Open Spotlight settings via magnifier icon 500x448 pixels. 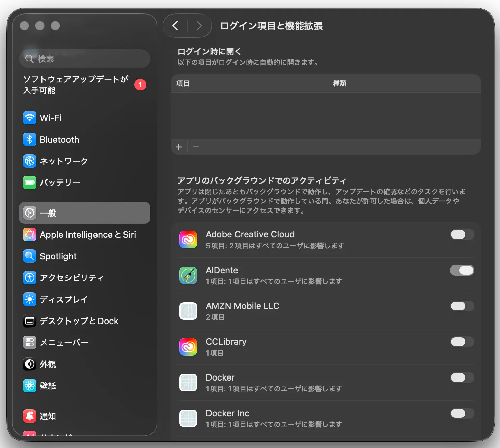[30, 256]
